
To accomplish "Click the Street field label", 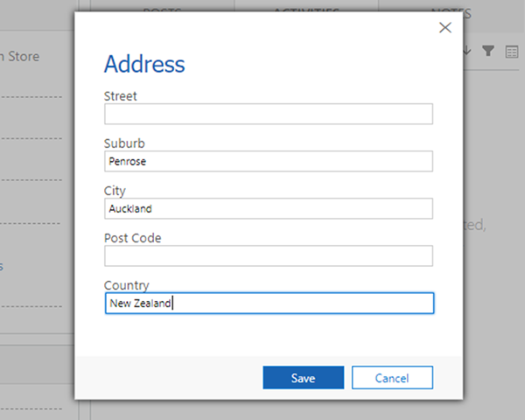I will 121,96.
